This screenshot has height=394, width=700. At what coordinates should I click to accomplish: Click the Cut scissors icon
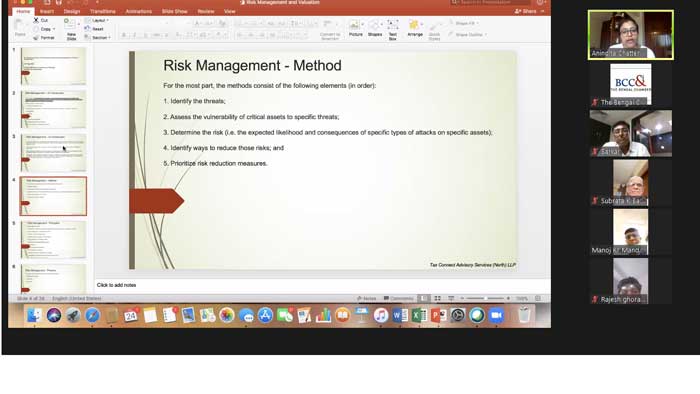pos(36,20)
